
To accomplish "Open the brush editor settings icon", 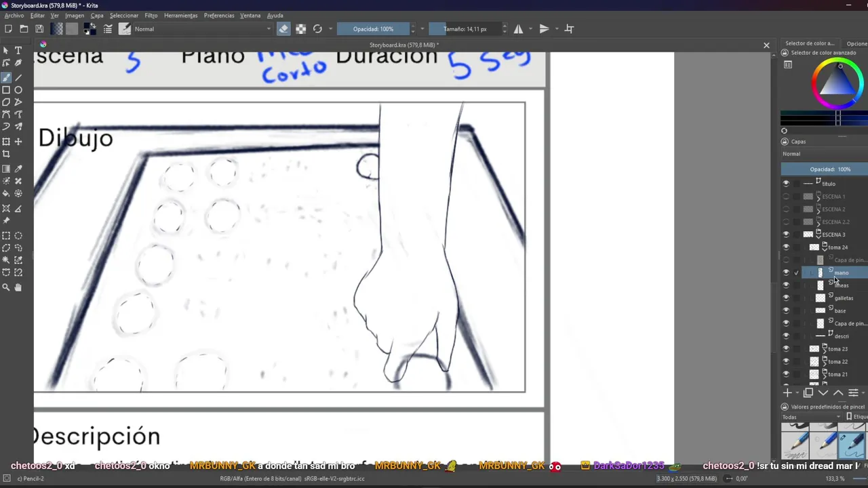I will pyautogui.click(x=107, y=28).
